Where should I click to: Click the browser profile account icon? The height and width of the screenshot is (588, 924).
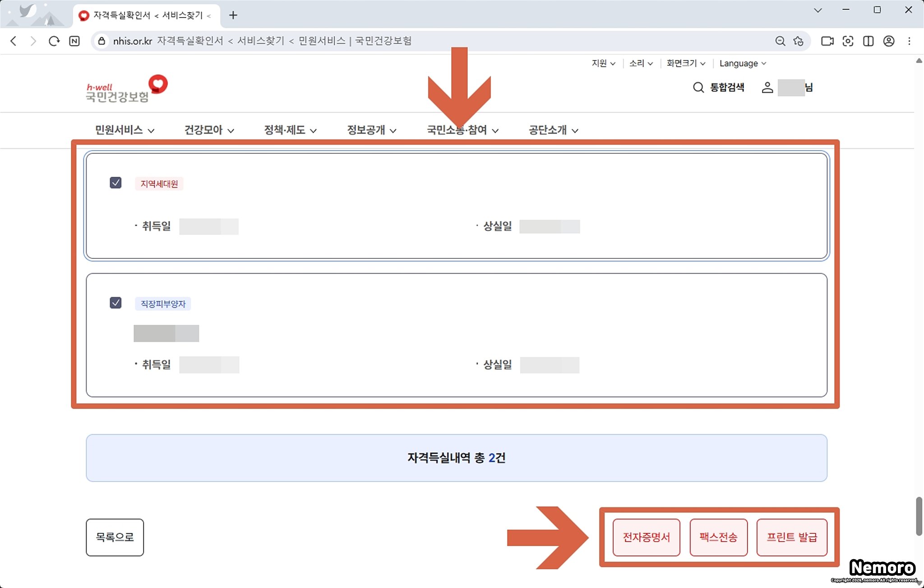[888, 41]
